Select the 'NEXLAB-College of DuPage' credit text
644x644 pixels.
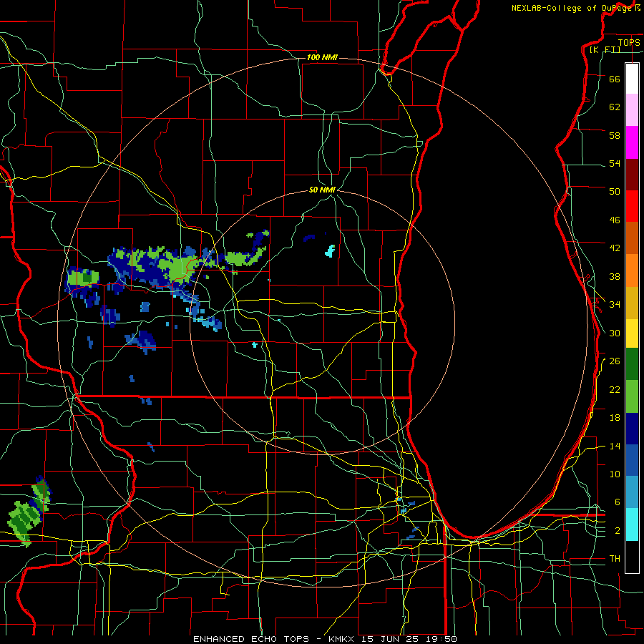coord(572,8)
